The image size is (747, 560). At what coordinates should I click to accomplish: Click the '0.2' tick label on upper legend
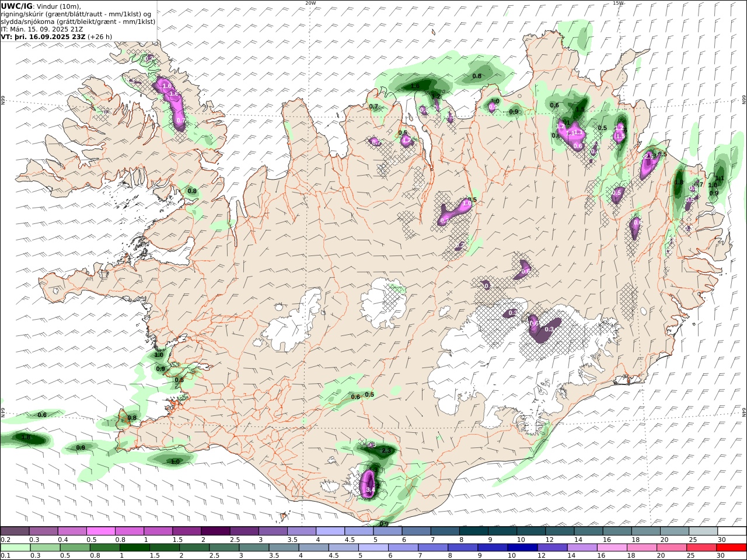coord(5,540)
